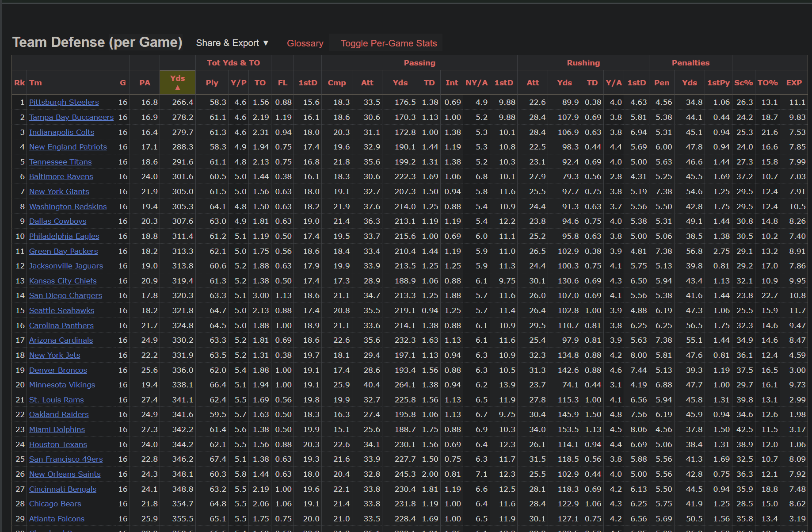Open the Houston Texans link

tap(58, 444)
